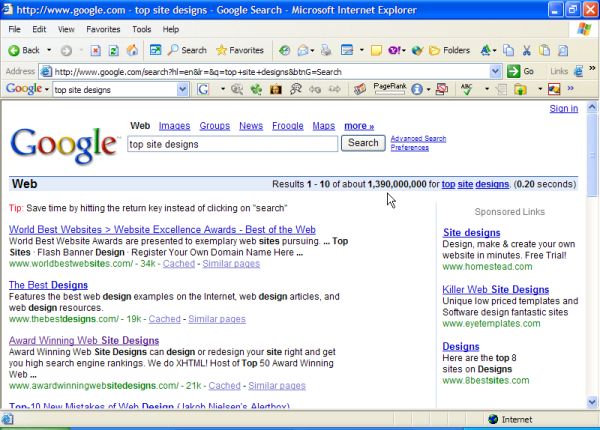Open the IE toolbar Search magnifier

(x=188, y=50)
